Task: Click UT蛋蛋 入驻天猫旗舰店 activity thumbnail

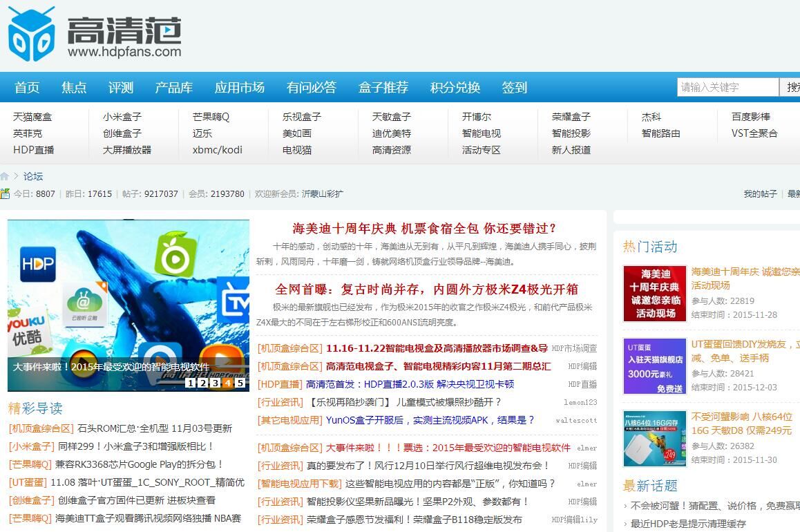Action: [x=655, y=366]
